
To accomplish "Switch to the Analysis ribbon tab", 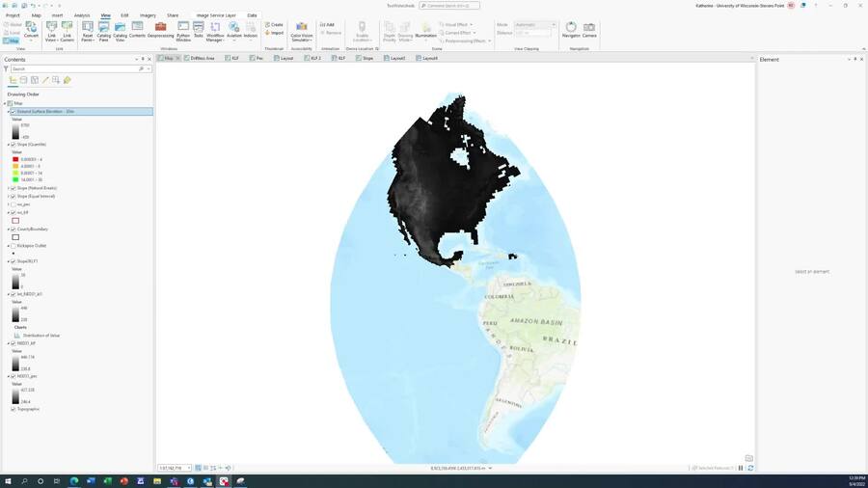I will point(82,15).
